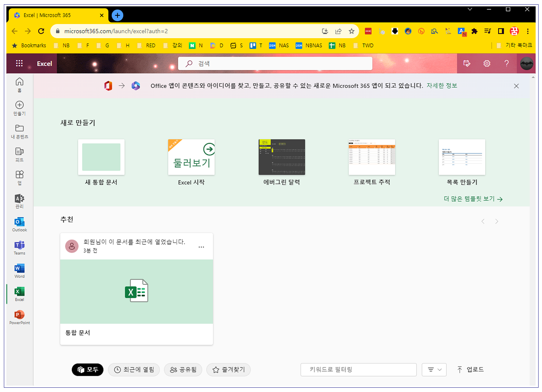Open the install app icon in address bar
542x392 pixels.
(x=325, y=31)
